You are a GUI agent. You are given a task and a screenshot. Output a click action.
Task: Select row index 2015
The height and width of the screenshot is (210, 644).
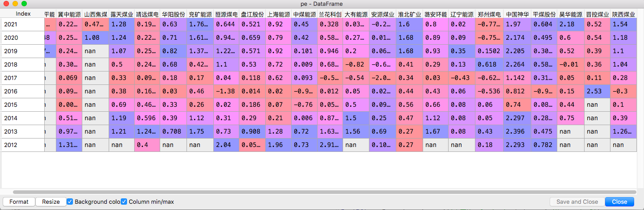click(22, 105)
